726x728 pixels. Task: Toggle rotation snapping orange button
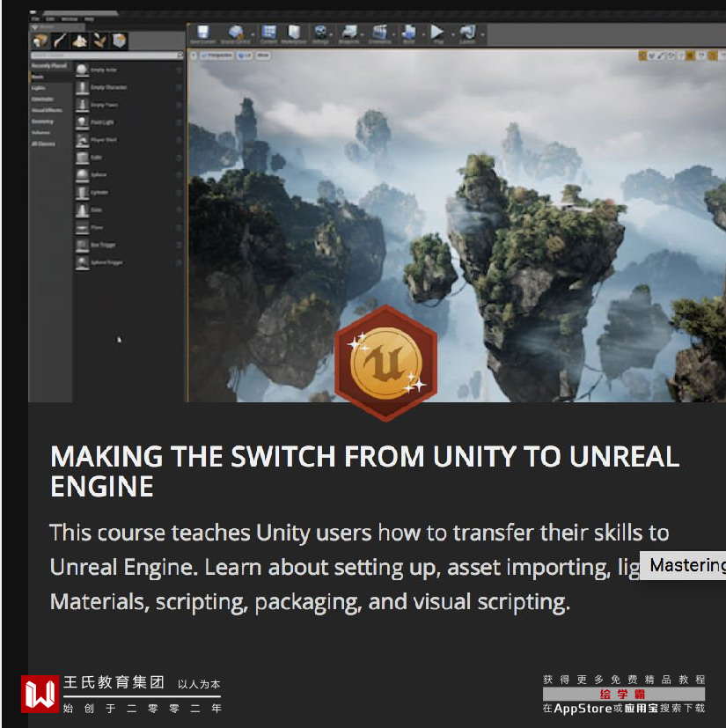(x=713, y=56)
